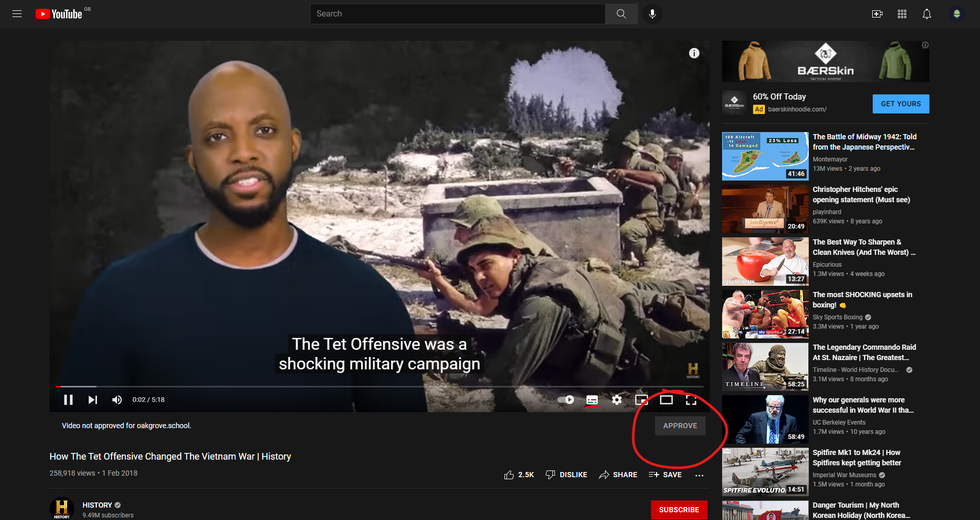Open BÆRSkin ad banner image
The width and height of the screenshot is (980, 520).
point(825,61)
